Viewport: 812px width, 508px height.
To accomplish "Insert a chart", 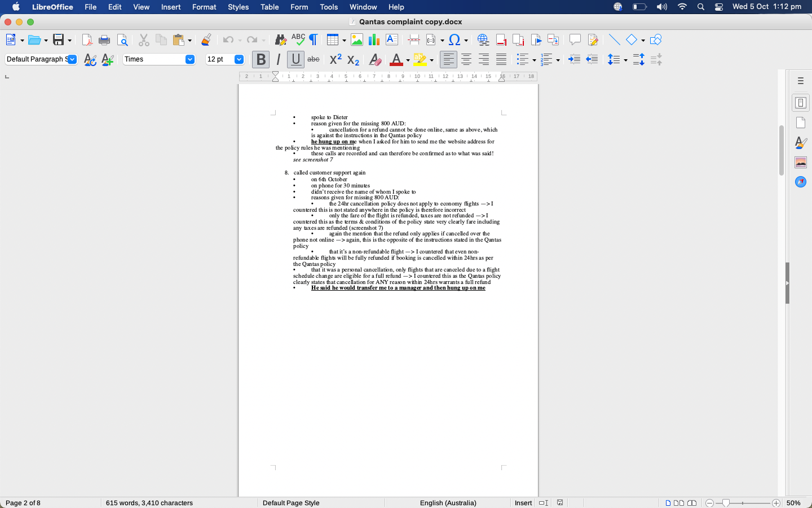I will (373, 40).
